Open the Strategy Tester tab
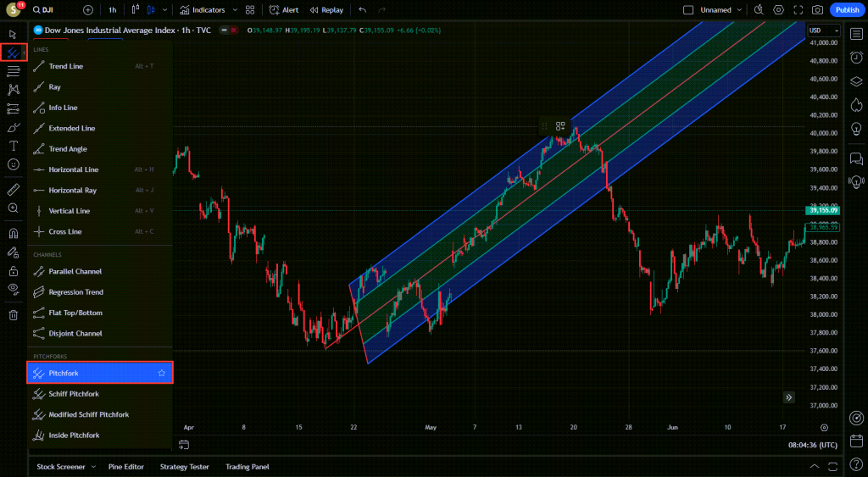 tap(184, 467)
